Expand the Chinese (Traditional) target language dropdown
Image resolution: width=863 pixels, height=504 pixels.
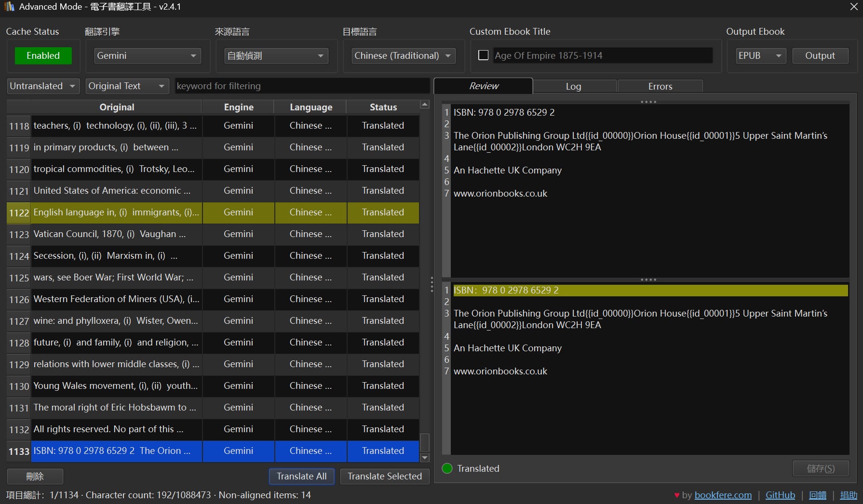click(x=404, y=55)
